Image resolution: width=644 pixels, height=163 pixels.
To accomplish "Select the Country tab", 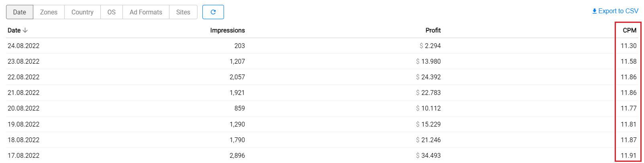I will pos(82,12).
